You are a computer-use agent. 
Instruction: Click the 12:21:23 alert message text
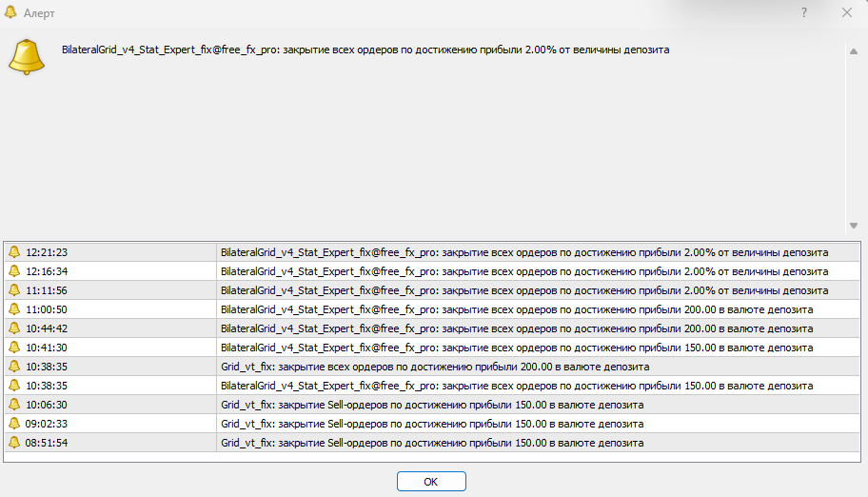click(524, 252)
